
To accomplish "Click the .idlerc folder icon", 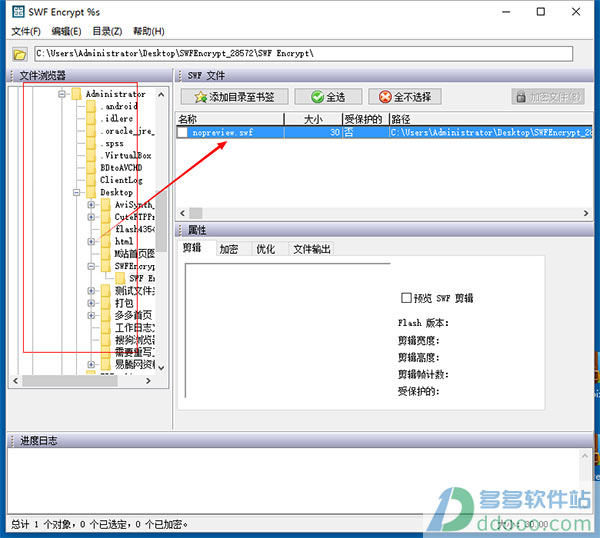I will tap(91, 119).
